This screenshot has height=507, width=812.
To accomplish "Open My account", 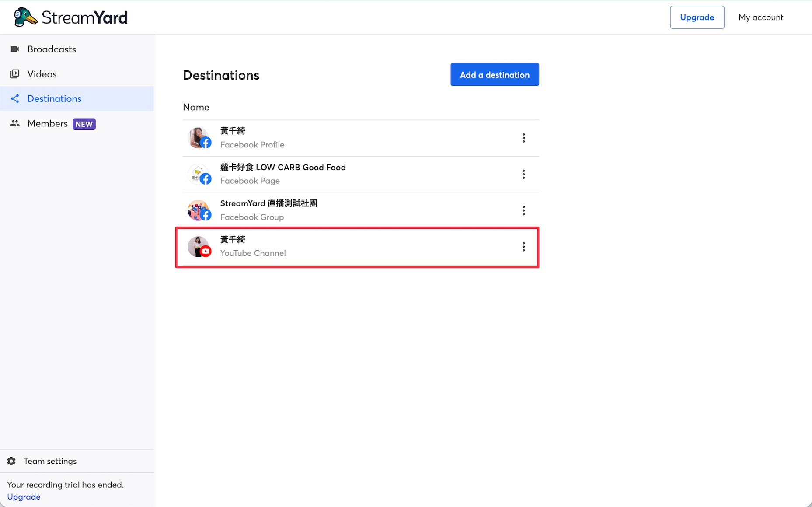I will click(761, 17).
